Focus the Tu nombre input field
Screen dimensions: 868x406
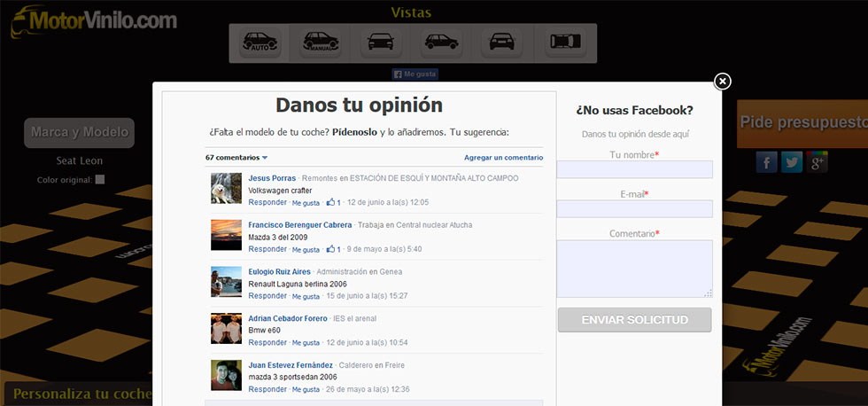[x=634, y=169]
